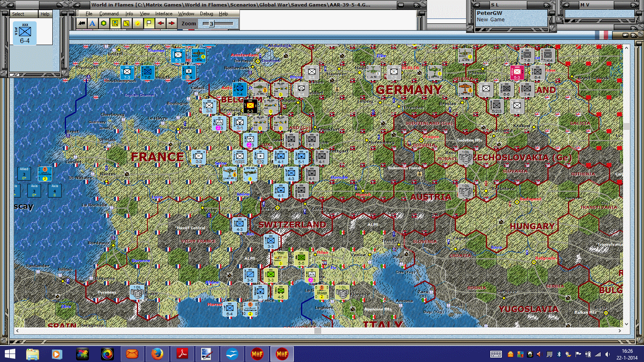Viewport: 644px width, 362px height.
Task: Open the Debug menu
Action: click(x=206, y=14)
